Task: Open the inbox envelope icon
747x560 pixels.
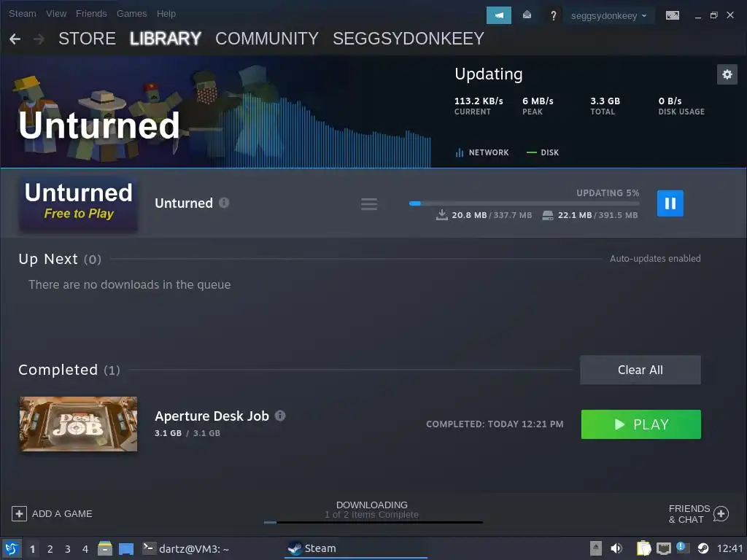Action: tap(527, 15)
